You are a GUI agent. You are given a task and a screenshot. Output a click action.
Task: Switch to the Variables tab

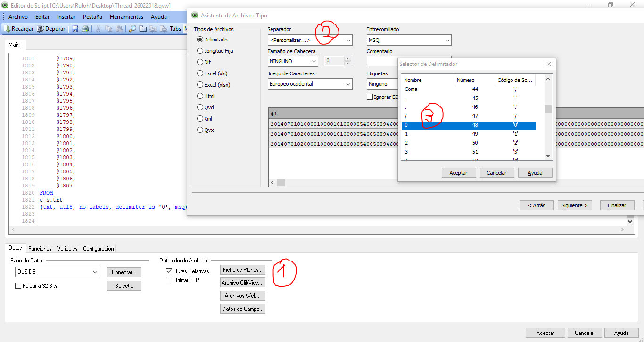pyautogui.click(x=67, y=248)
